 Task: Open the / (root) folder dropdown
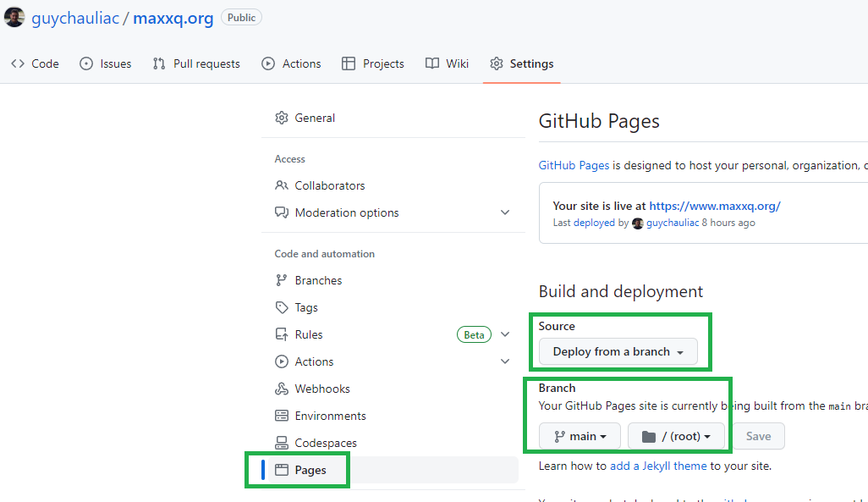pos(676,437)
